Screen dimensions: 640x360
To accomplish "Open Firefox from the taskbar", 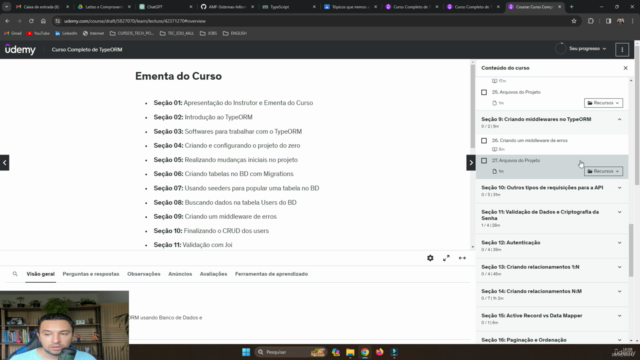I will 380,352.
